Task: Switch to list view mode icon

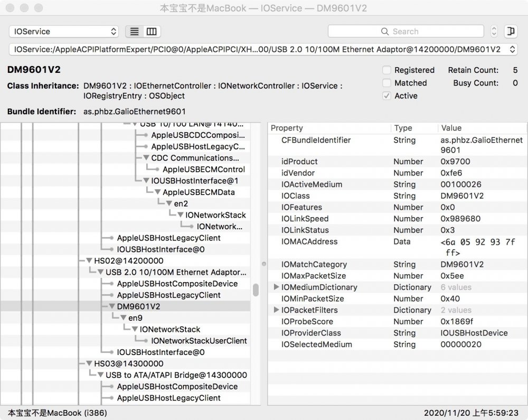Action: tap(134, 31)
